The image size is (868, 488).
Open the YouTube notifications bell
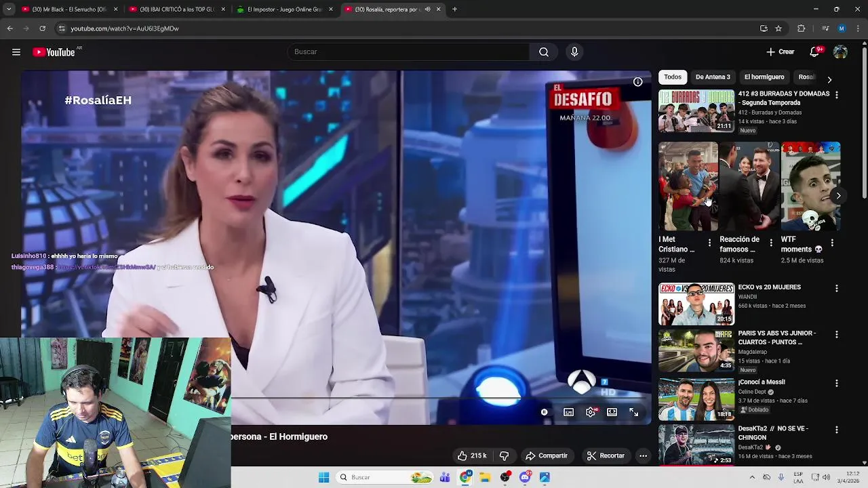[x=815, y=52]
